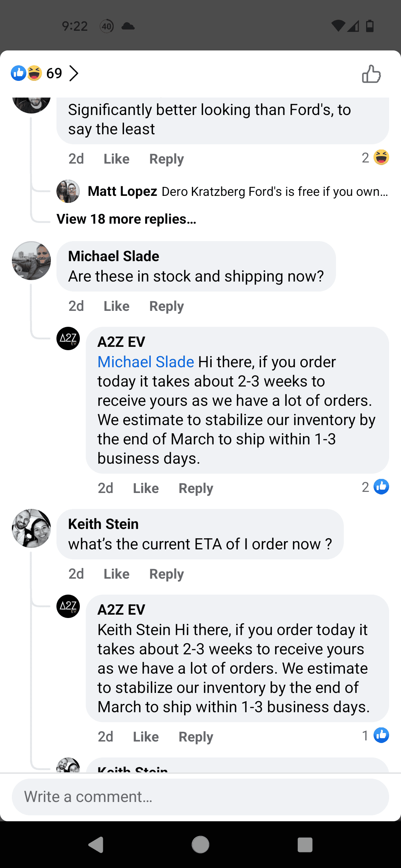Like Keith Stein's ETA comment
The image size is (401, 868).
click(116, 573)
